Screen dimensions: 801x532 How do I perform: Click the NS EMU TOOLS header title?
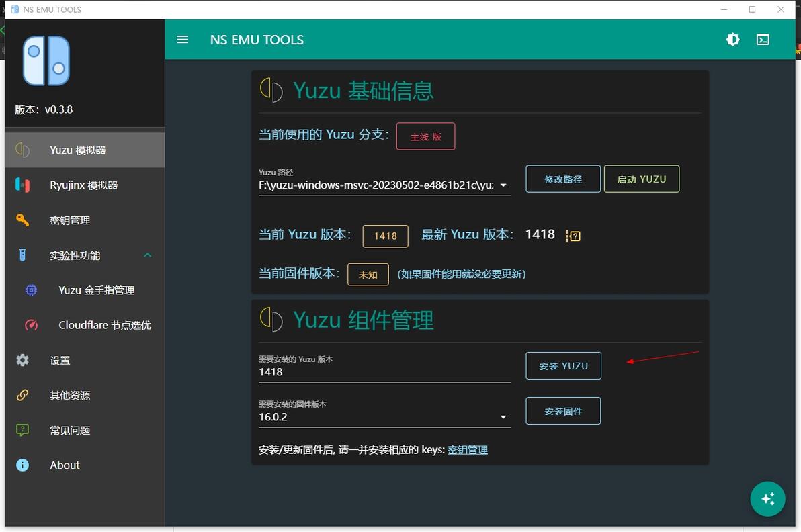pyautogui.click(x=257, y=40)
